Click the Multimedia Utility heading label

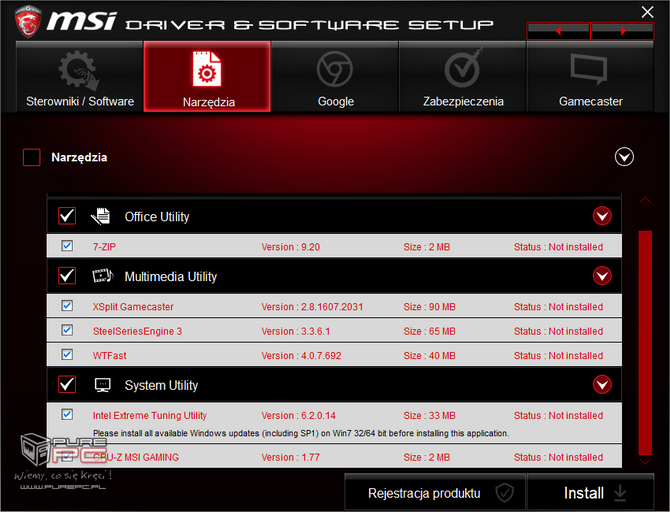pyautogui.click(x=170, y=277)
